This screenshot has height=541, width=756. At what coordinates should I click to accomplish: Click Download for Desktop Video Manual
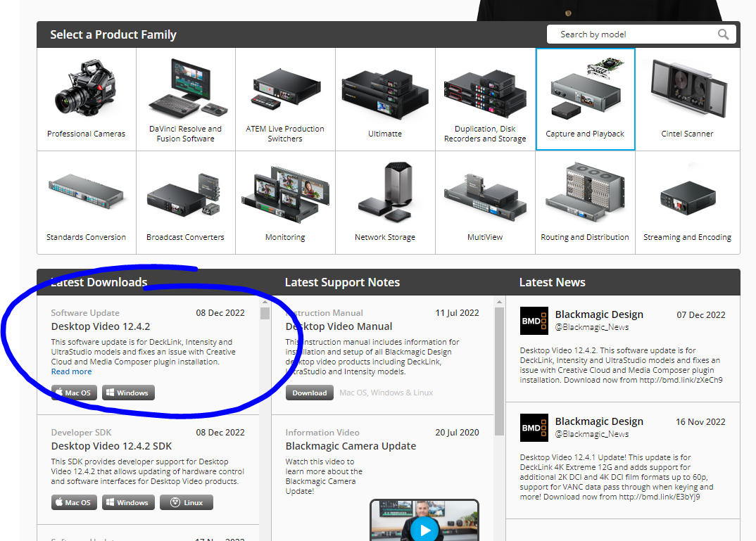tap(310, 393)
